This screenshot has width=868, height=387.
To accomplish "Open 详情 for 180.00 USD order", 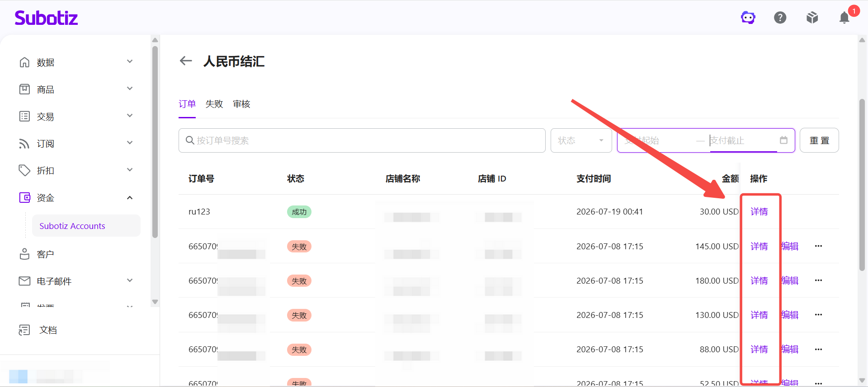I will pyautogui.click(x=759, y=280).
